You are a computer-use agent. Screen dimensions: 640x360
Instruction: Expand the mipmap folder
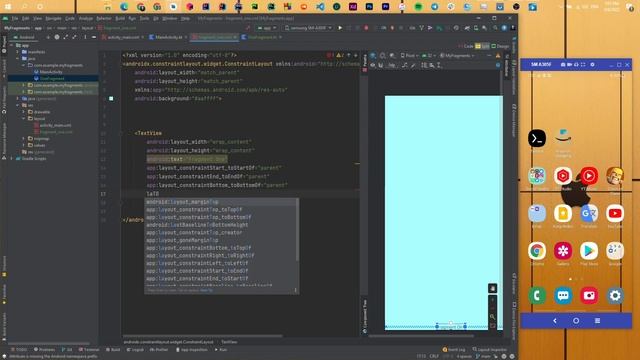[x=24, y=139]
